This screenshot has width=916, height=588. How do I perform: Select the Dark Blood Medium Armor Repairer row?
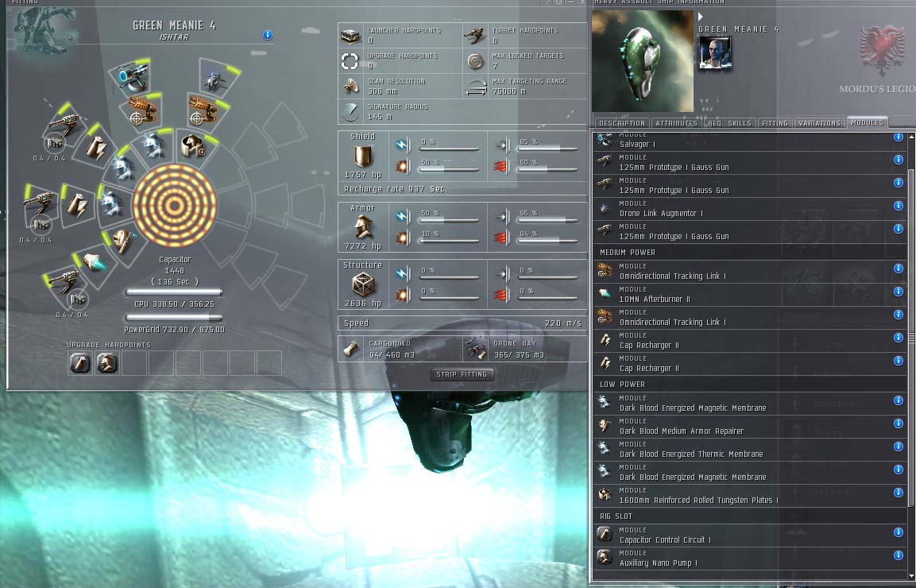click(749, 426)
